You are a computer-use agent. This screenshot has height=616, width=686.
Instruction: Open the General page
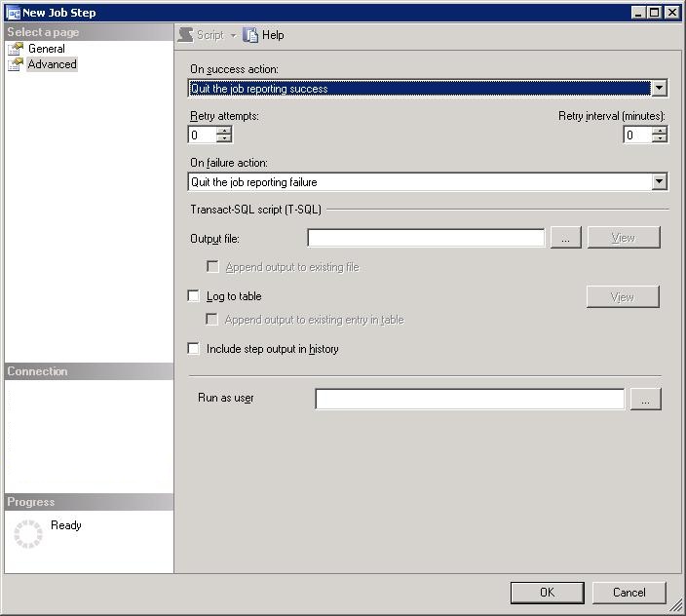47,49
